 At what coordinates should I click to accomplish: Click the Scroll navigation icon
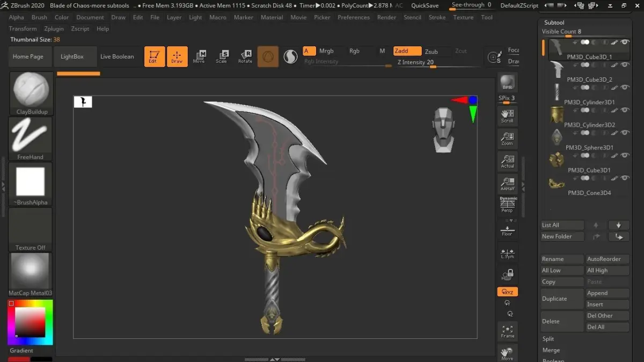(507, 115)
